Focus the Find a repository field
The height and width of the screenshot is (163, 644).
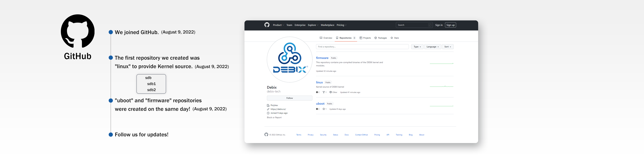click(x=362, y=47)
